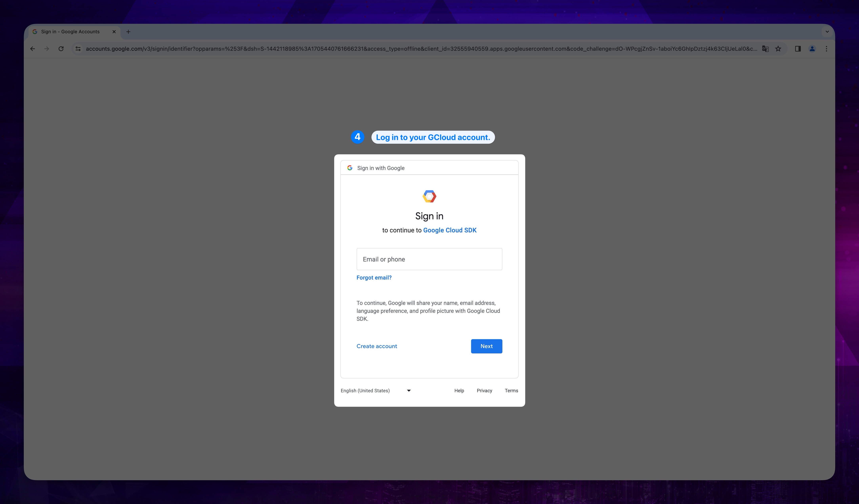Click the Privacy policy menu item
This screenshot has height=504, width=859.
click(484, 391)
